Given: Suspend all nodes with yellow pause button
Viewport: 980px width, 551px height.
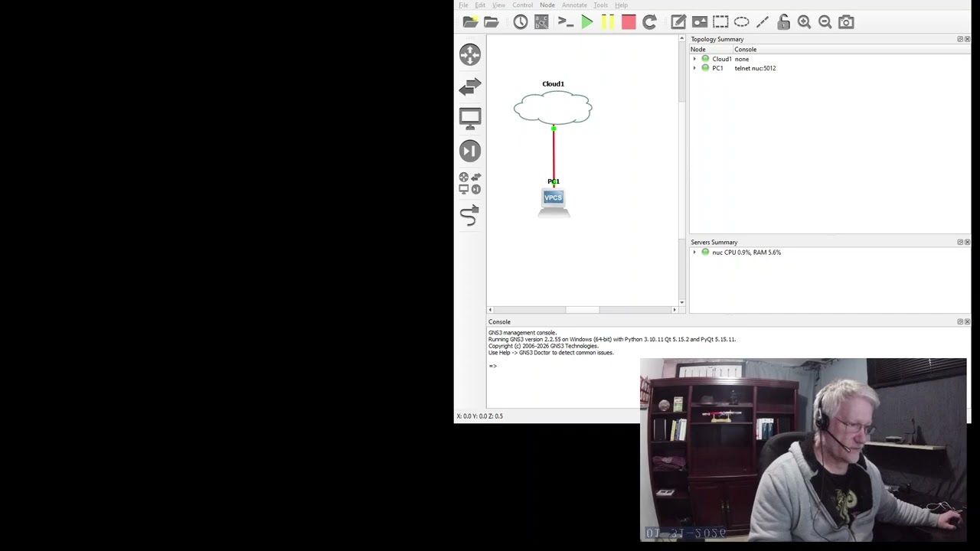Looking at the screenshot, I should 607,22.
